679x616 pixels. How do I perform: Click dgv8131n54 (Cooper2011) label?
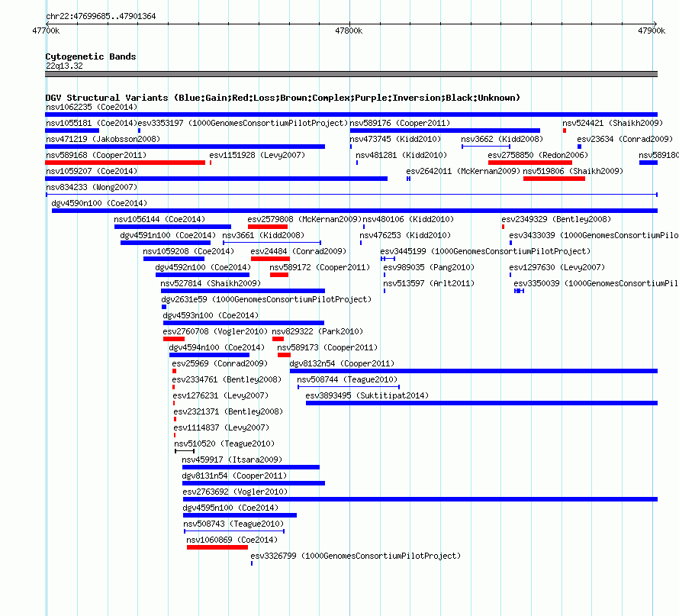pos(234,476)
